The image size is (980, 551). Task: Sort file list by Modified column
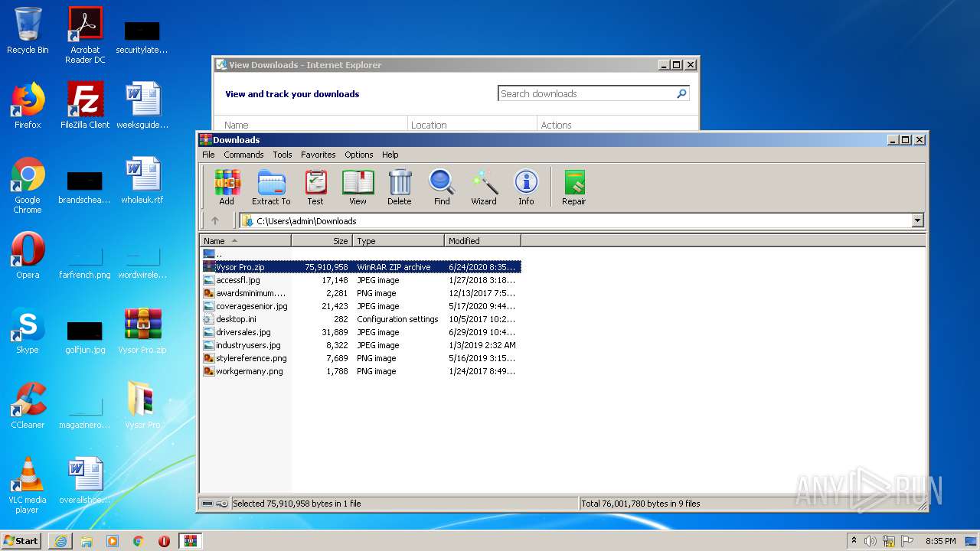coord(483,240)
